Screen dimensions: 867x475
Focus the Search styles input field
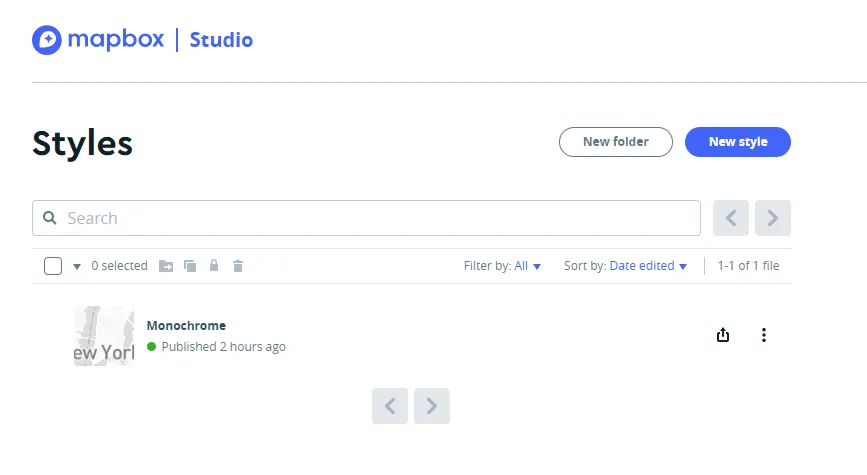380,218
